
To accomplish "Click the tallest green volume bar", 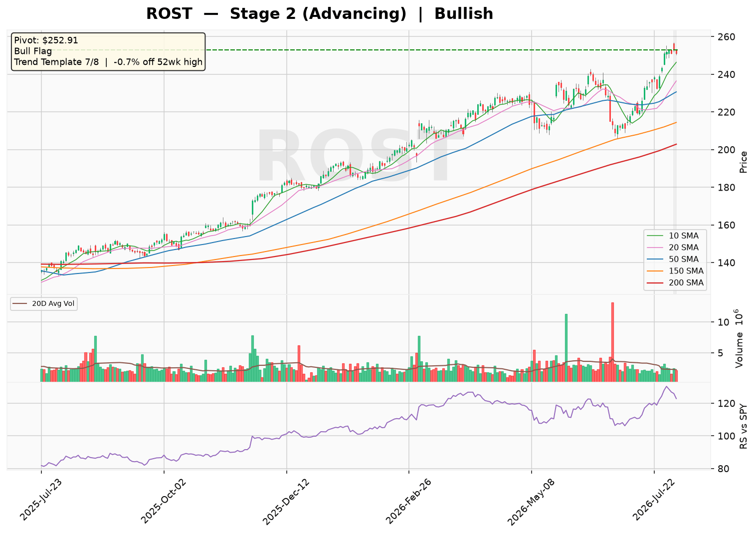I will pos(566,348).
